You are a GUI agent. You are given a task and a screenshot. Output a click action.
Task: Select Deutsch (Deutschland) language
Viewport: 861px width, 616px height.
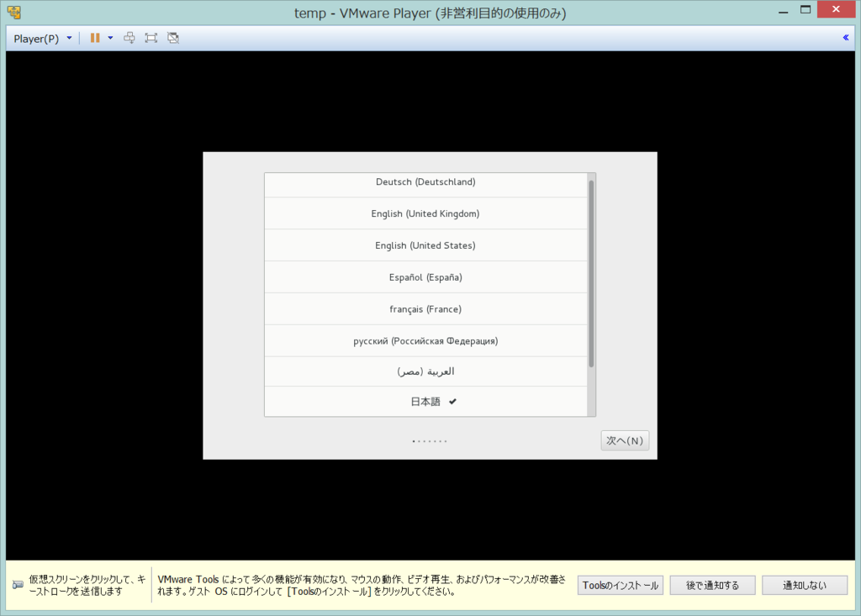coord(425,185)
